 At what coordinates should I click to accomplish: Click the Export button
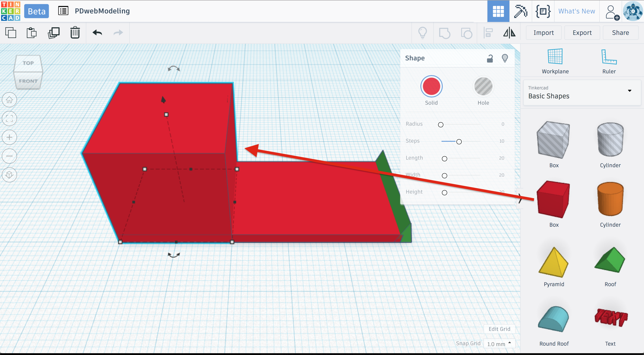click(x=582, y=33)
